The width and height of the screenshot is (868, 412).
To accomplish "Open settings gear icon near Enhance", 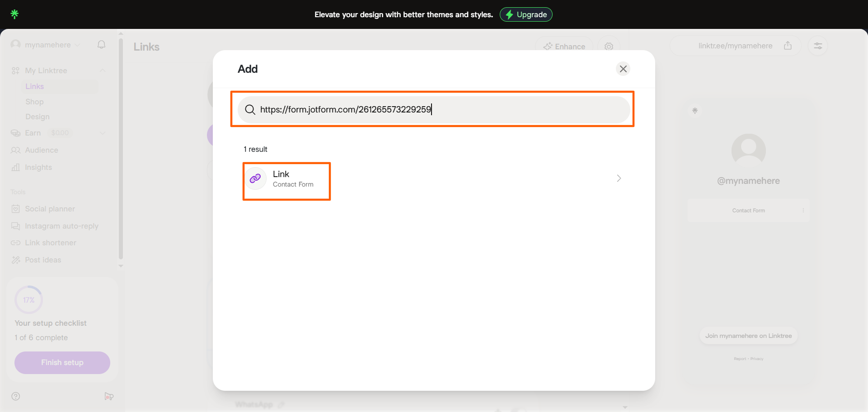I will pos(609,47).
